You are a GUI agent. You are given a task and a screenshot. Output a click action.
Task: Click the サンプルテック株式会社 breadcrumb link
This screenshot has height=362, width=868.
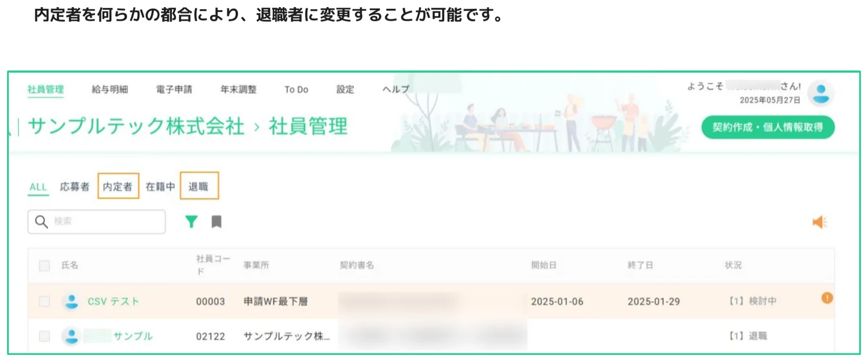coord(136,126)
